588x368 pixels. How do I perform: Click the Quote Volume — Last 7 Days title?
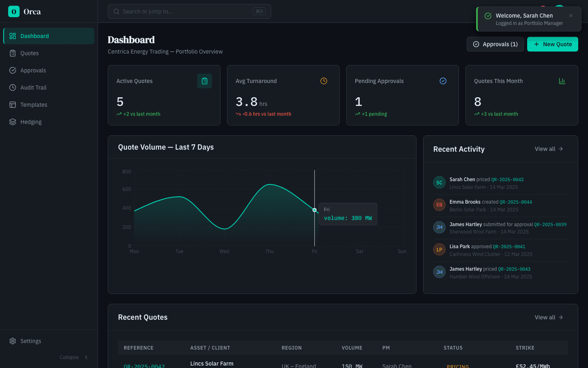click(x=166, y=147)
